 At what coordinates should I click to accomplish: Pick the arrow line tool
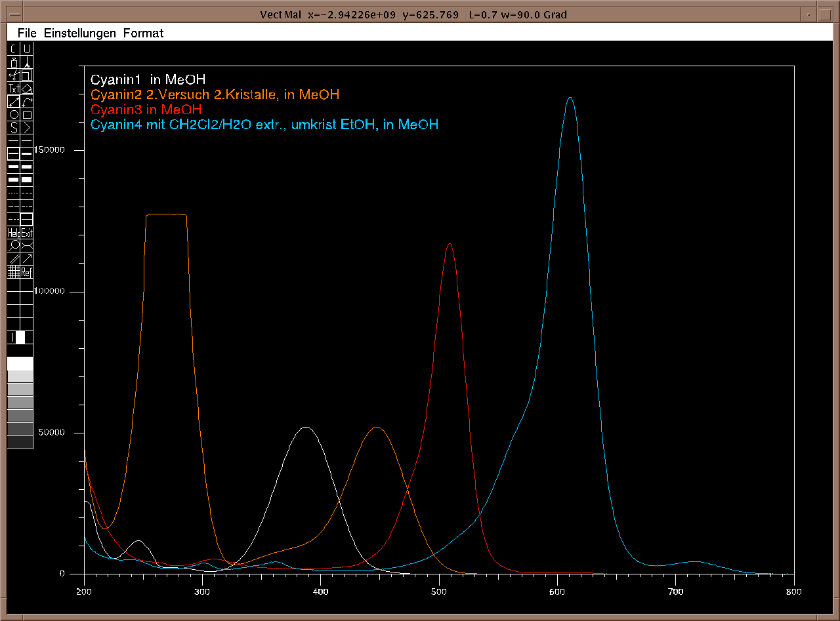tap(27, 259)
